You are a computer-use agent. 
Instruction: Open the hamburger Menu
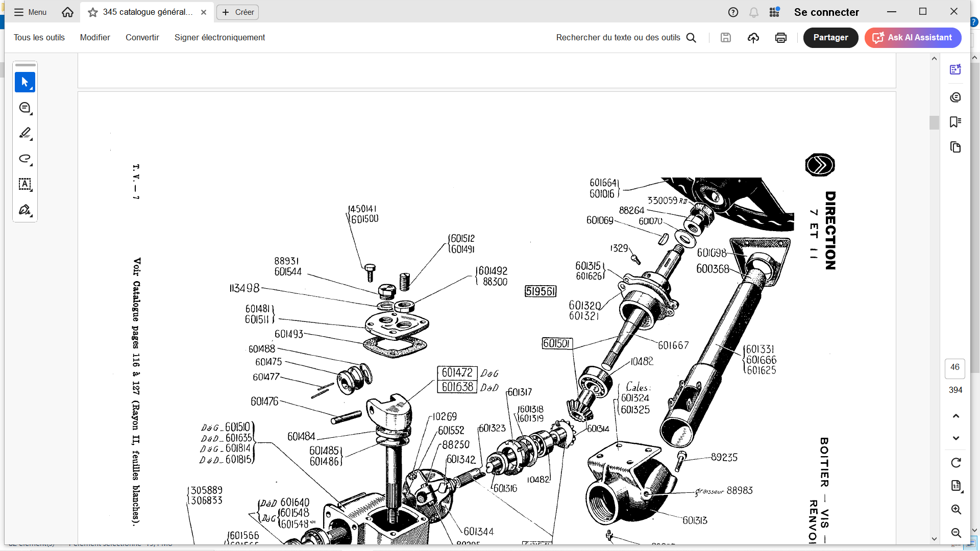click(x=30, y=12)
